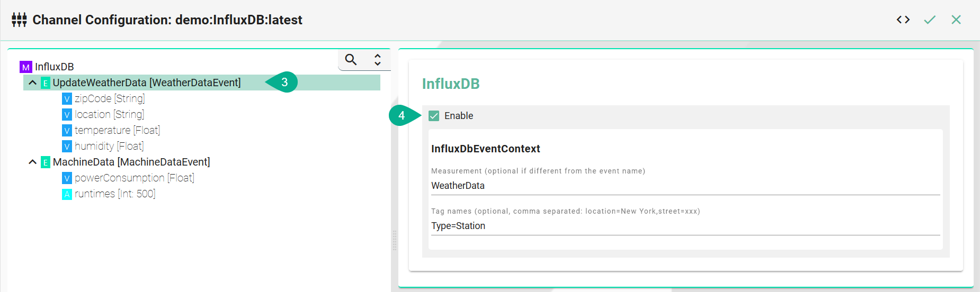
Task: Select the humidity [Float] variable
Action: pyautogui.click(x=109, y=146)
